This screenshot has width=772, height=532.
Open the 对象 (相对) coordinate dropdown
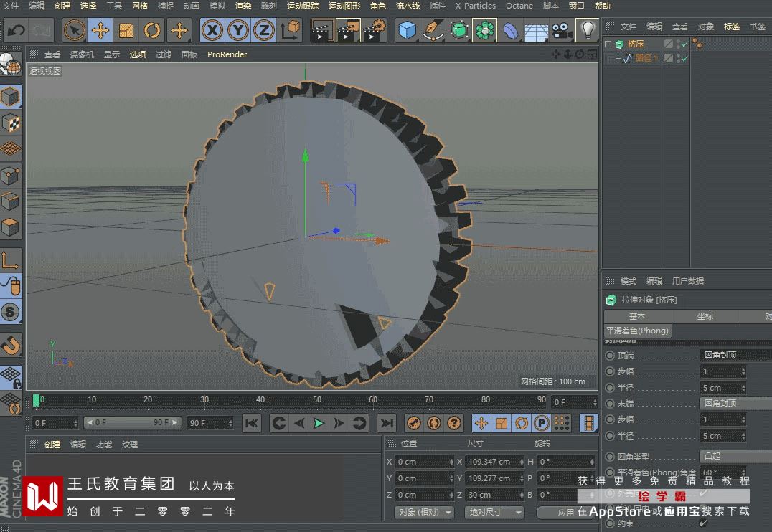[425, 512]
